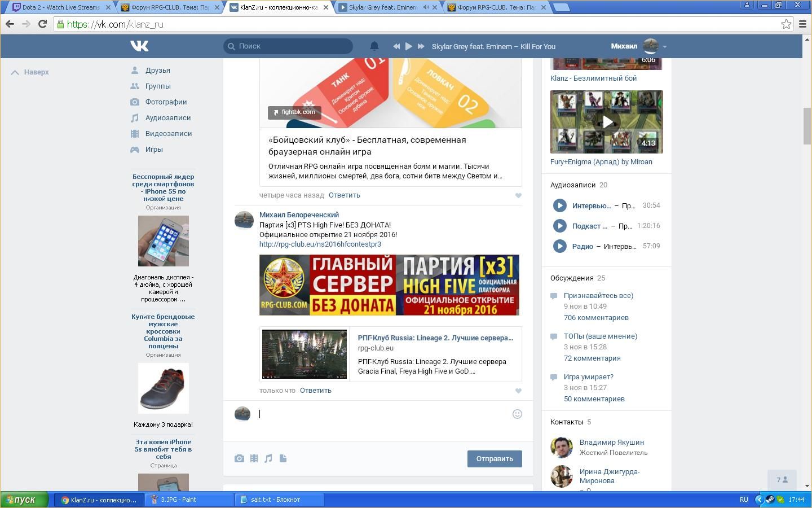Open the 50 комментариев link
The height and width of the screenshot is (508, 812).
click(x=594, y=399)
